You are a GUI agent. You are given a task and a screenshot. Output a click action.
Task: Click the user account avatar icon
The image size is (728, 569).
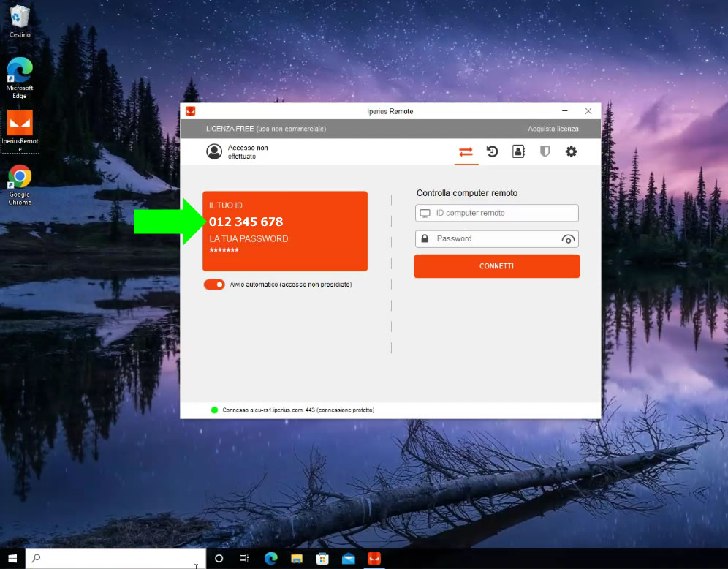(214, 151)
